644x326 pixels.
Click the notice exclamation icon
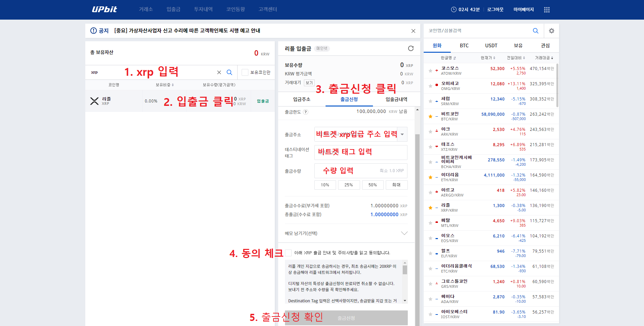[93, 30]
